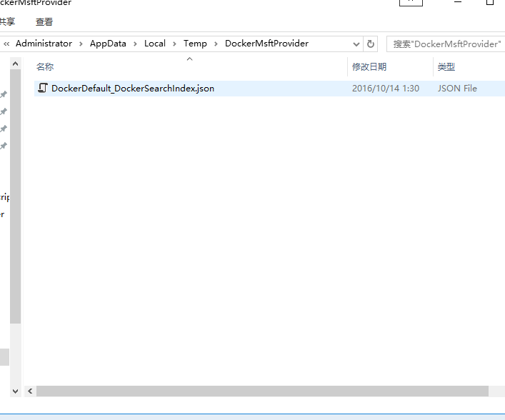Viewport: 505px width, 420px height.
Task: Click the third pin icon in sidebar
Action: (x=4, y=129)
